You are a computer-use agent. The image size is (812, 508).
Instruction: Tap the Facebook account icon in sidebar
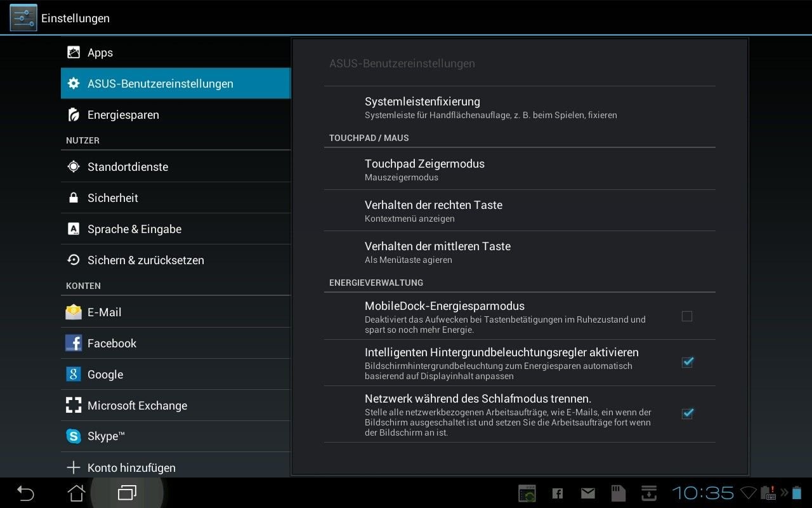click(x=74, y=343)
